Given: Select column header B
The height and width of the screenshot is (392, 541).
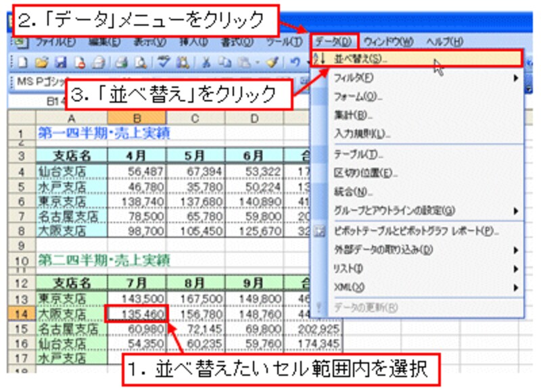Looking at the screenshot, I should [x=137, y=118].
